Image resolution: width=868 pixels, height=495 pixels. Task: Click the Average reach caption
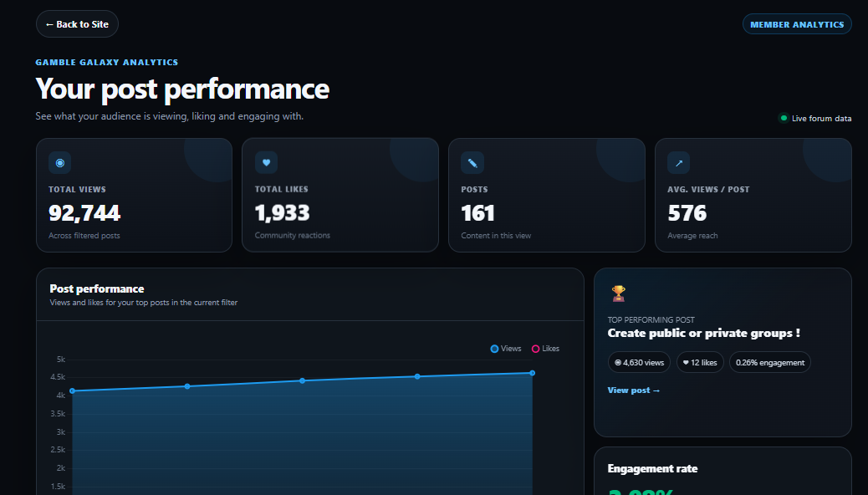click(692, 236)
